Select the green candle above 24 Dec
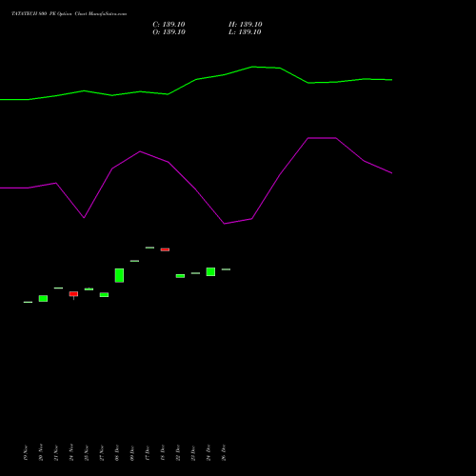The image size is (476, 476). click(210, 271)
